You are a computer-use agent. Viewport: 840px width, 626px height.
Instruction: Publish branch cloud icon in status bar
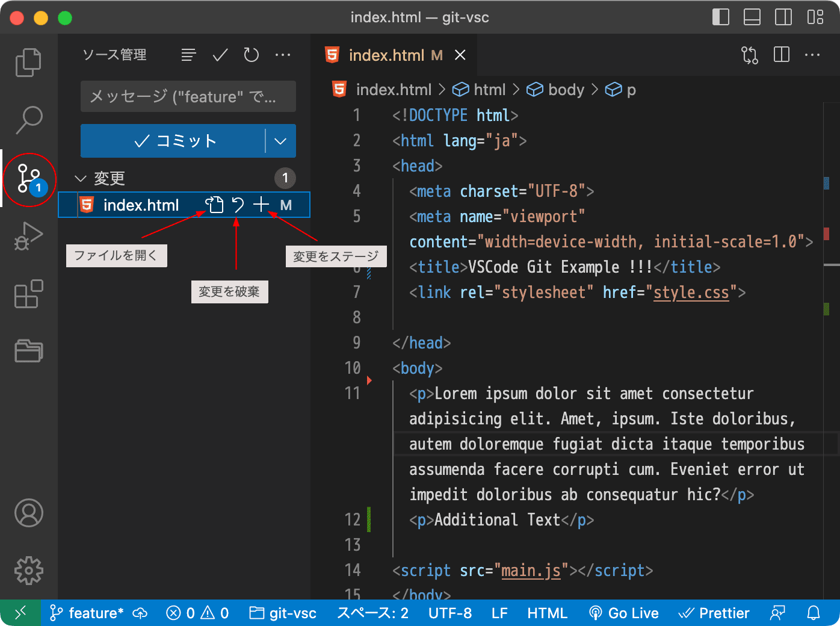pyautogui.click(x=140, y=613)
